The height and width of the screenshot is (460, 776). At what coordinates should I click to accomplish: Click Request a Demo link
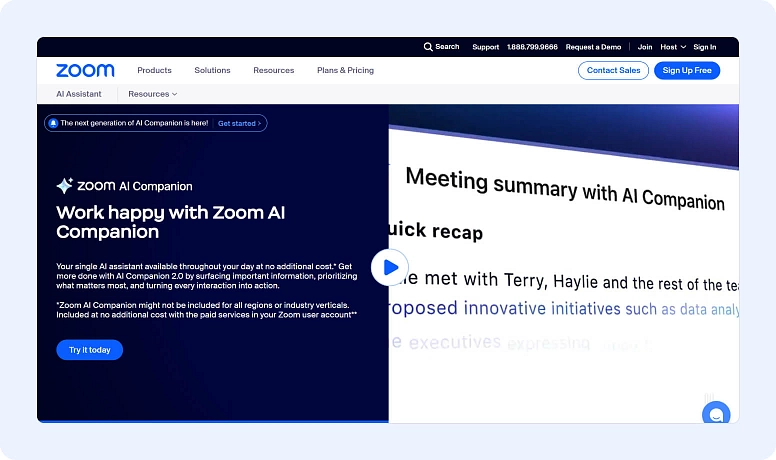coord(593,47)
